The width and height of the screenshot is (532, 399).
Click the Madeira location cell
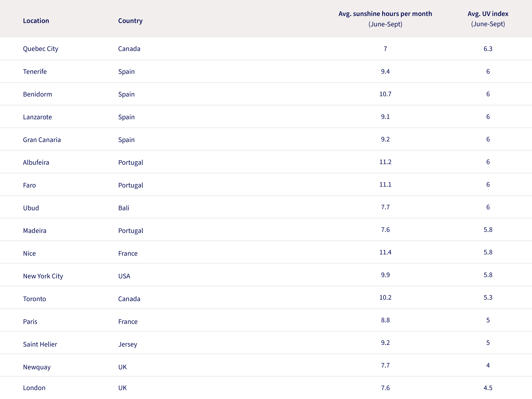click(x=35, y=231)
